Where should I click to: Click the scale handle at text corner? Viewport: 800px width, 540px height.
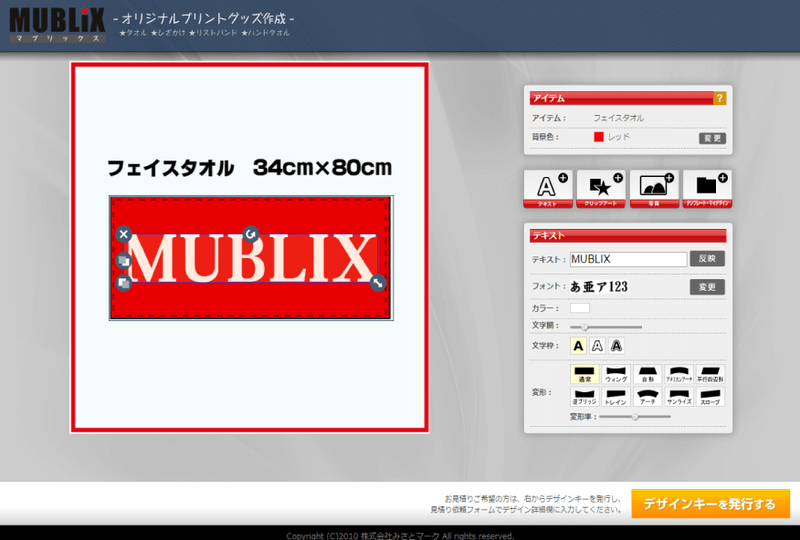[x=378, y=283]
